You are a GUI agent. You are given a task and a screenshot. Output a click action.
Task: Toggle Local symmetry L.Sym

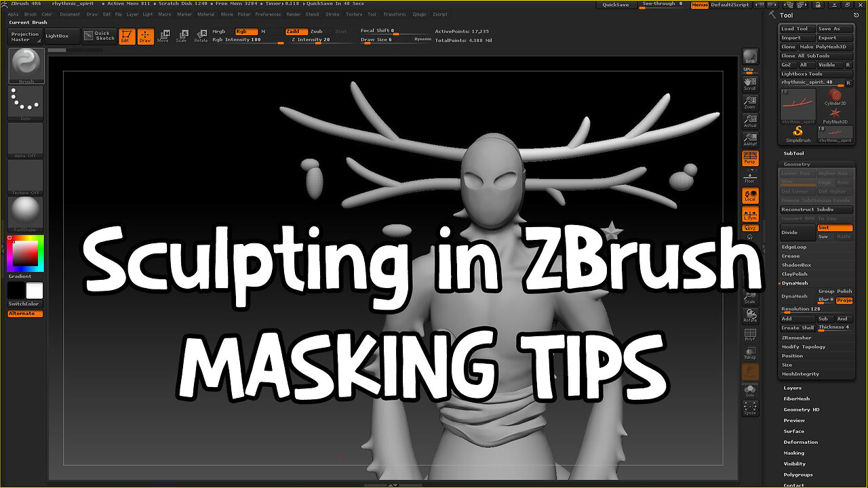(x=750, y=214)
